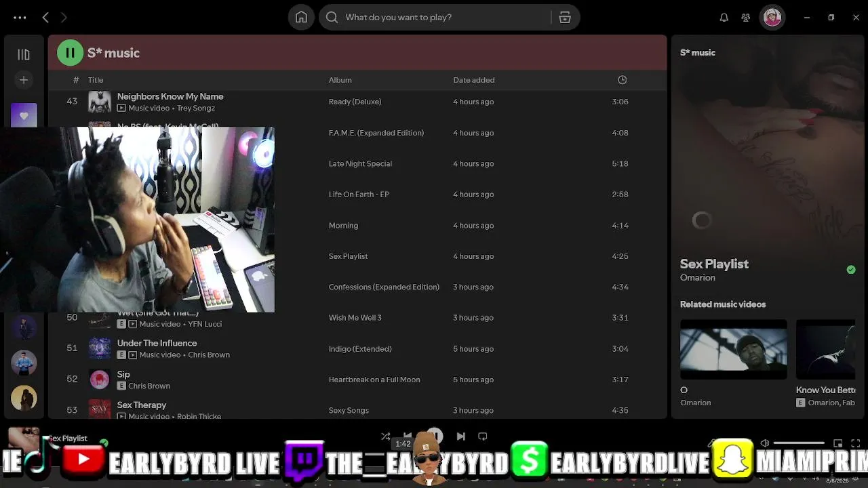
Task: Open the third playlist thumbnail at the sidebar bottom
Action: tap(24, 399)
